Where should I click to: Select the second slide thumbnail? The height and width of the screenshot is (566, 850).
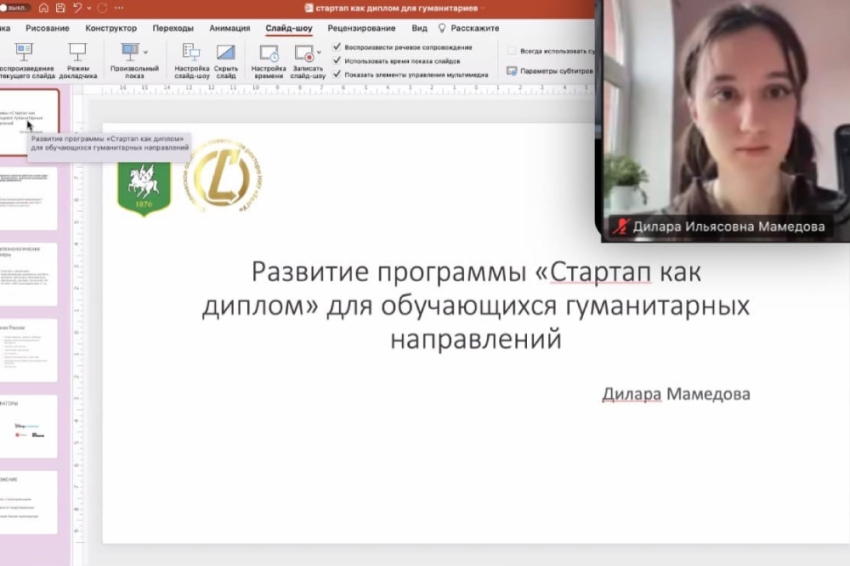pyautogui.click(x=29, y=198)
